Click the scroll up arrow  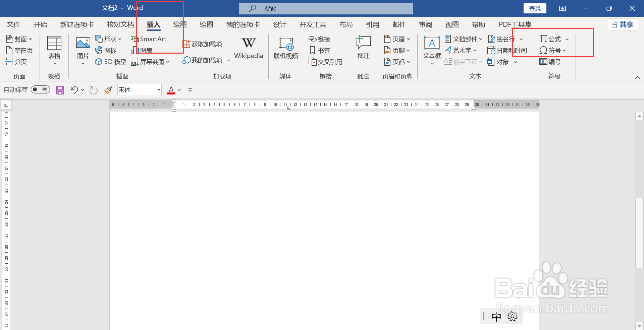click(x=639, y=116)
